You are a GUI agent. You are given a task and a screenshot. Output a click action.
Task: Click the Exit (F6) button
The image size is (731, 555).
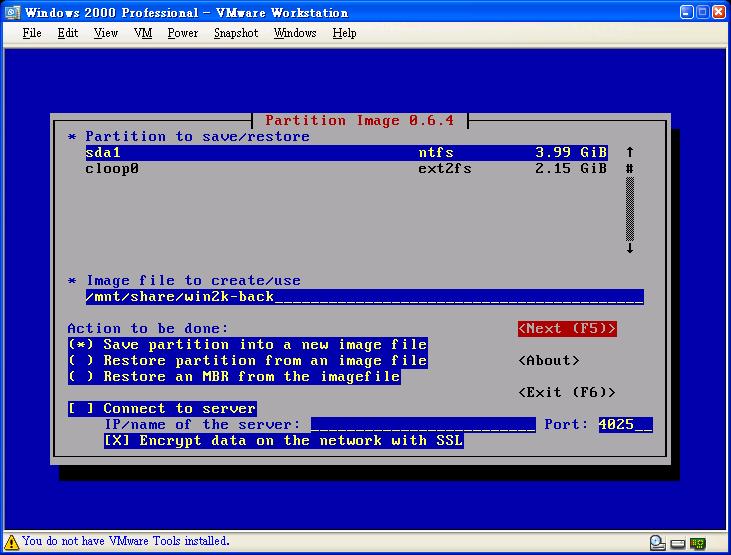(567, 392)
